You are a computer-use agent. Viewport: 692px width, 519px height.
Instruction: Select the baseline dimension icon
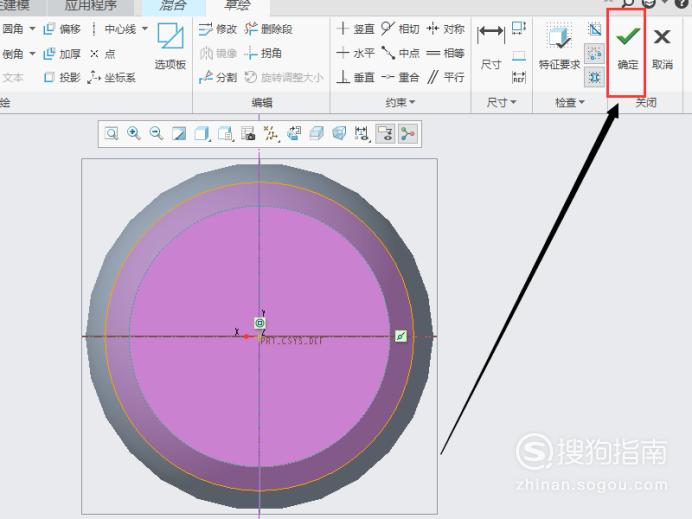point(519,56)
